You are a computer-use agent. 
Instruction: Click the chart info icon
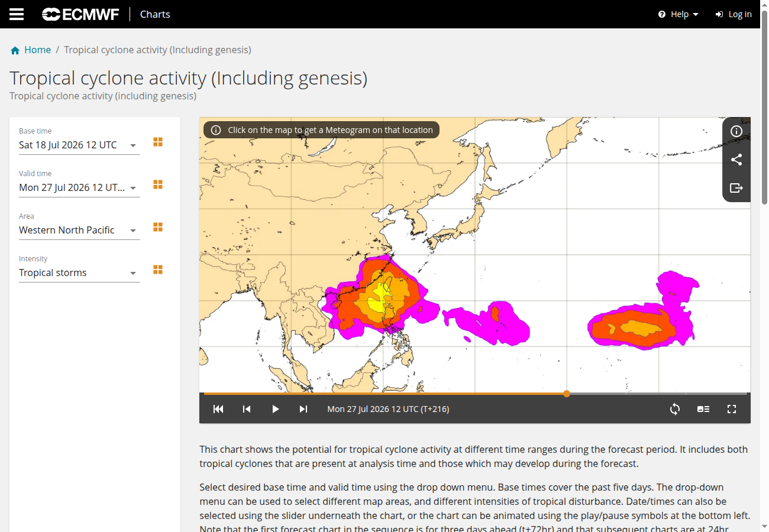click(x=736, y=131)
